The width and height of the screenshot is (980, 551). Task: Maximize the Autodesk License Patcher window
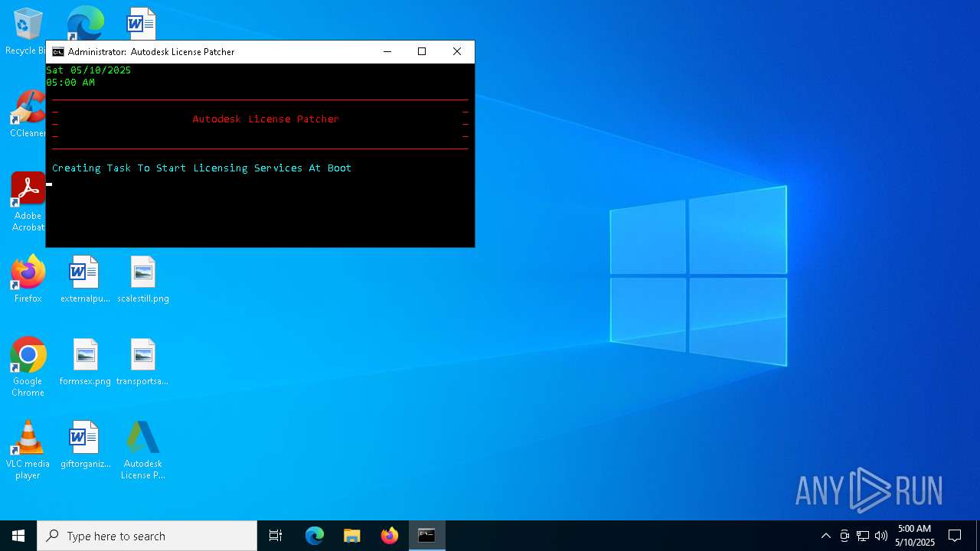pyautogui.click(x=422, y=51)
